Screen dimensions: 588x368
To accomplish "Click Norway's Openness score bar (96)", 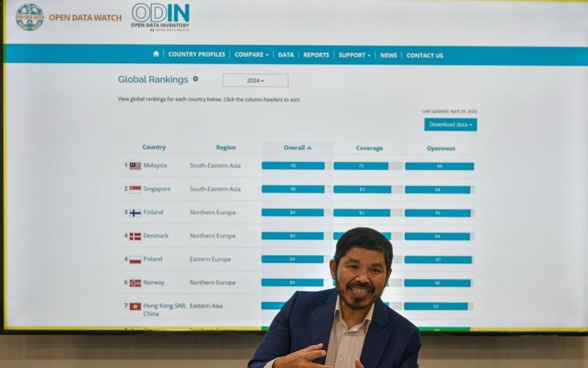I will (439, 283).
